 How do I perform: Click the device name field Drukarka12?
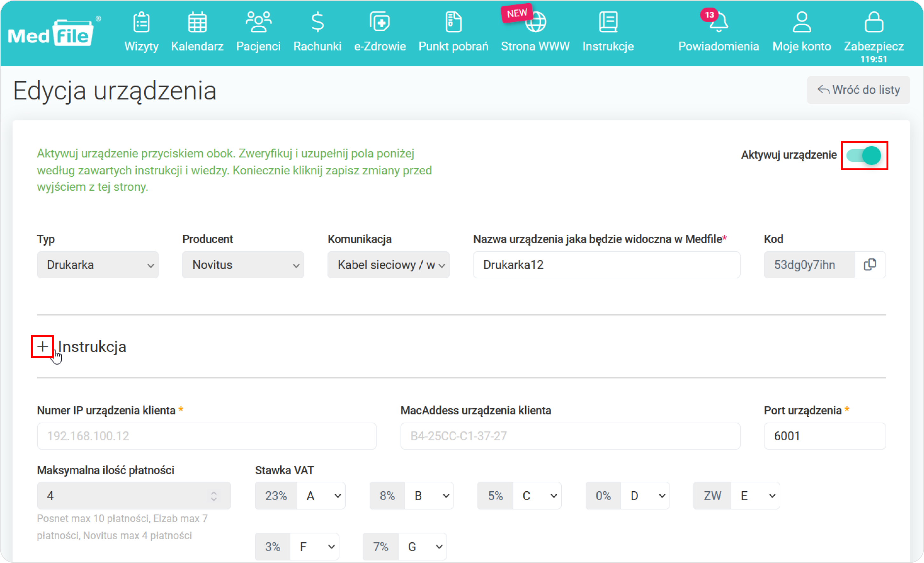pos(606,265)
